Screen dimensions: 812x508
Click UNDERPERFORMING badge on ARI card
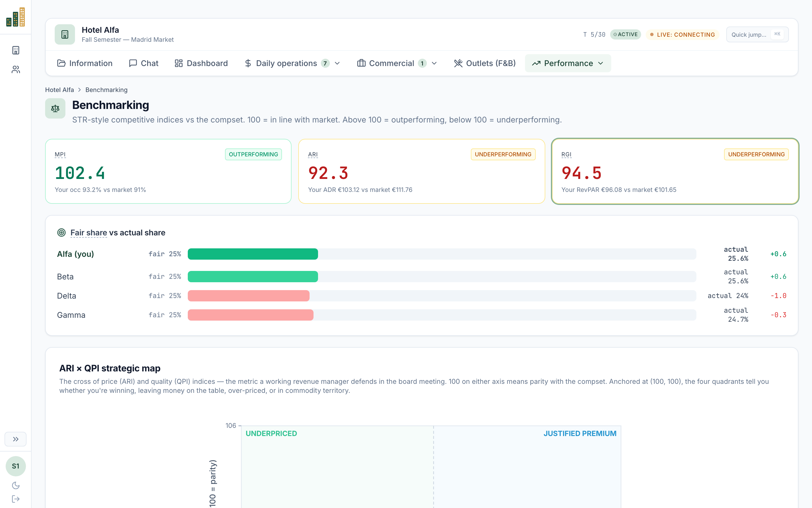pos(503,154)
